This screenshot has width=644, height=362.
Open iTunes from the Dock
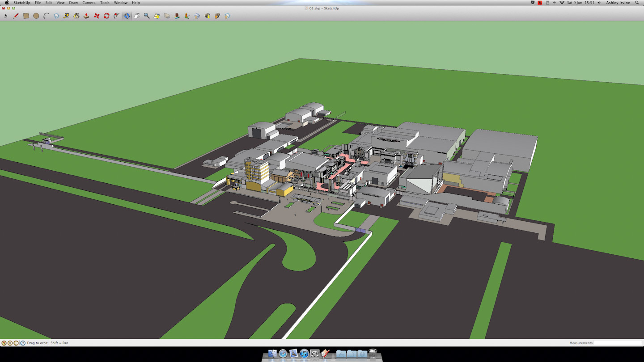coord(304,354)
